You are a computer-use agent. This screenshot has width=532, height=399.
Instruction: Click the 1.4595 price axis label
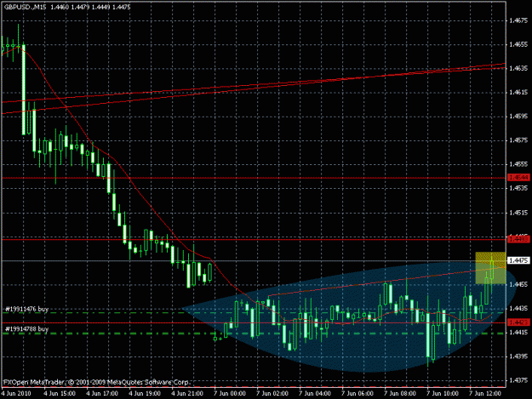[x=518, y=117]
